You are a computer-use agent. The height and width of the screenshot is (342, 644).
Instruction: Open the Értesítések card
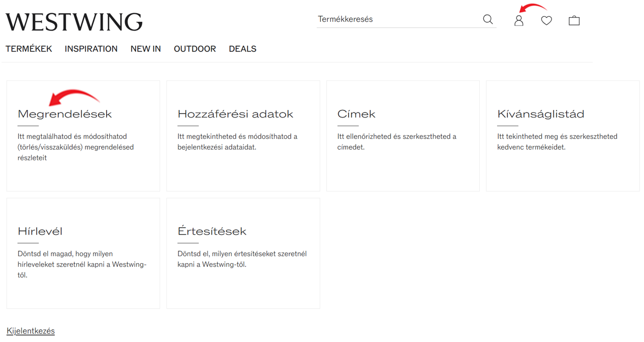tap(243, 253)
